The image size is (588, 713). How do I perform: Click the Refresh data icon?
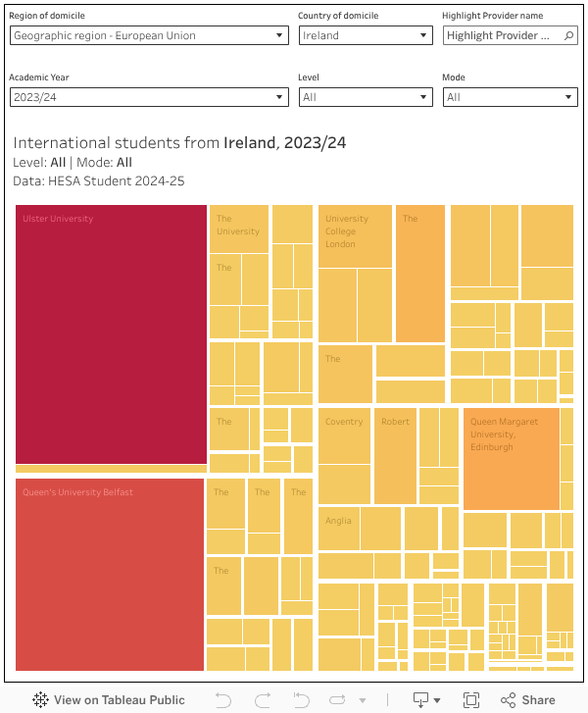click(339, 700)
